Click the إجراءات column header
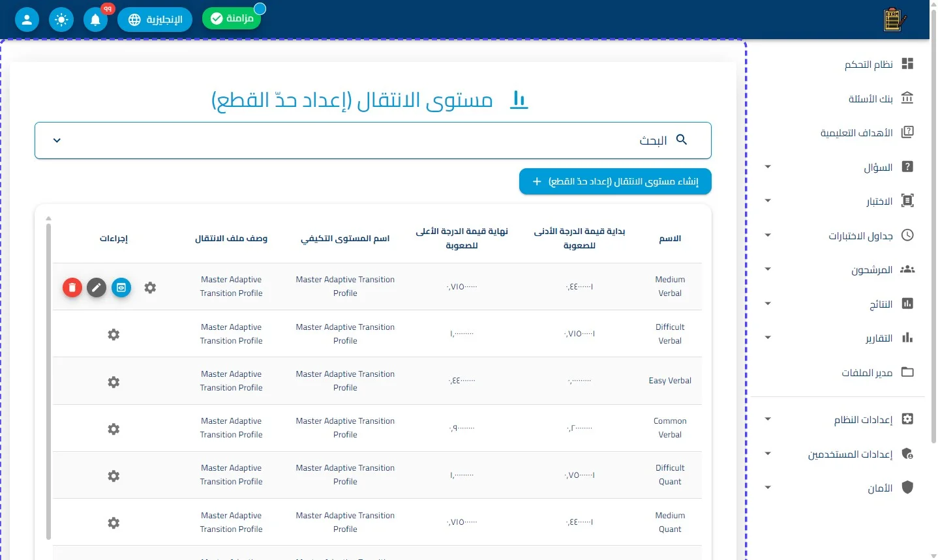 [x=113, y=239]
